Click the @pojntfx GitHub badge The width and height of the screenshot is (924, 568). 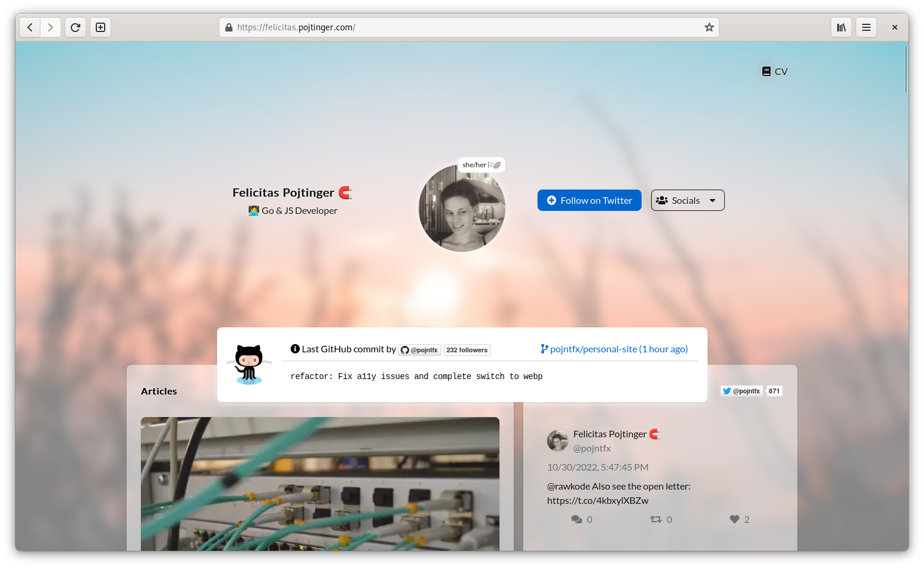[x=420, y=350]
